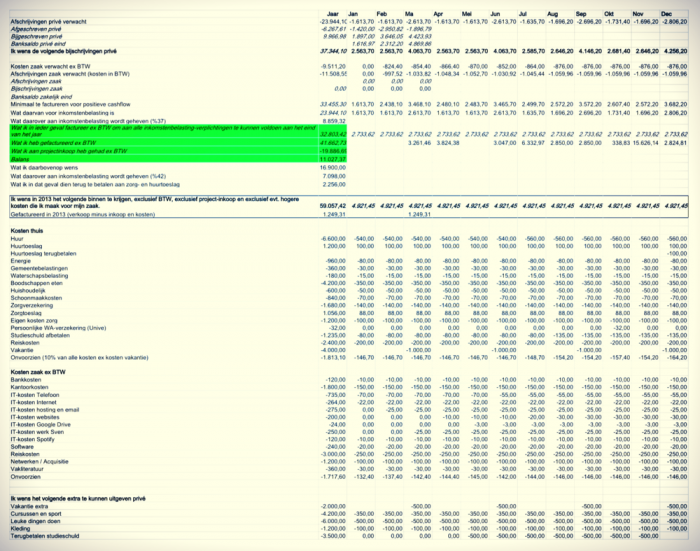The image size is (700, 551).
Task: Select the 'Aug' column header
Action: click(553, 14)
